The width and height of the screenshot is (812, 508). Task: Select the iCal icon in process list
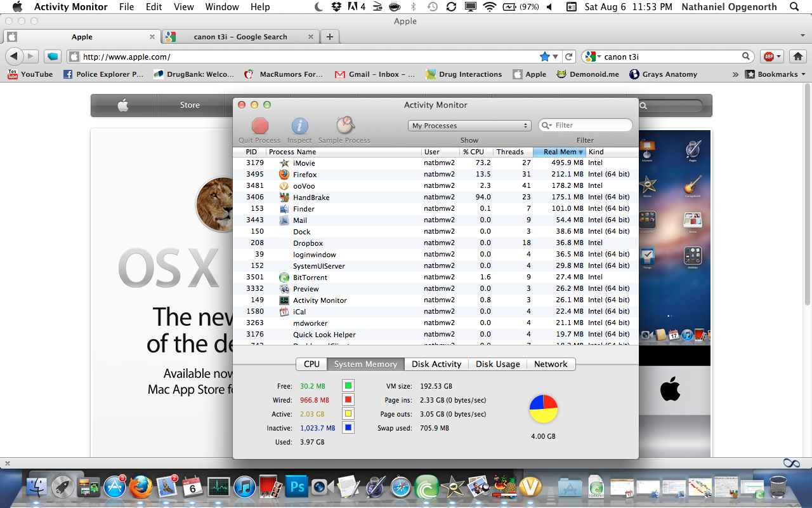point(284,312)
